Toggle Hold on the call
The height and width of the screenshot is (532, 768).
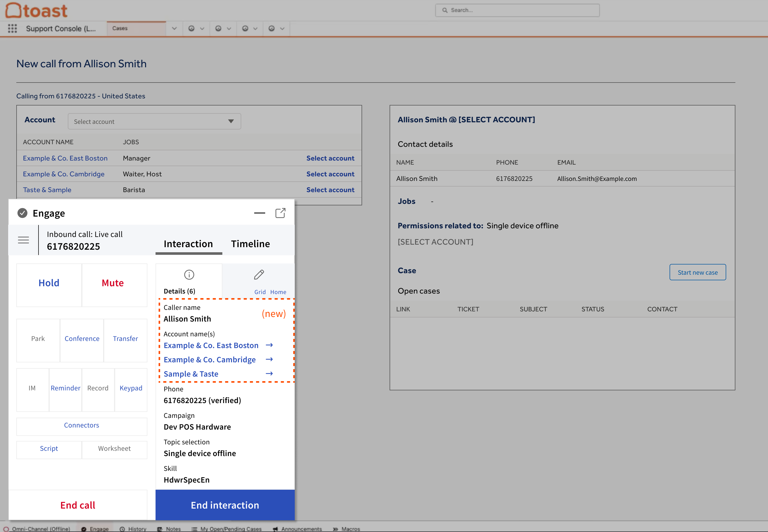[49, 285]
